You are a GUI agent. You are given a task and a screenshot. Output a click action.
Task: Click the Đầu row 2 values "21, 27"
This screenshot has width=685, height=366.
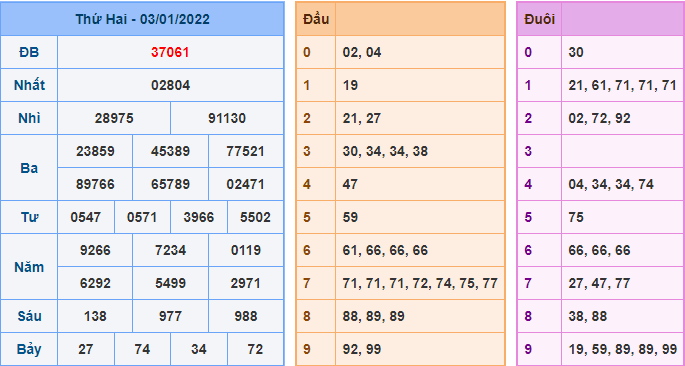tap(362, 118)
